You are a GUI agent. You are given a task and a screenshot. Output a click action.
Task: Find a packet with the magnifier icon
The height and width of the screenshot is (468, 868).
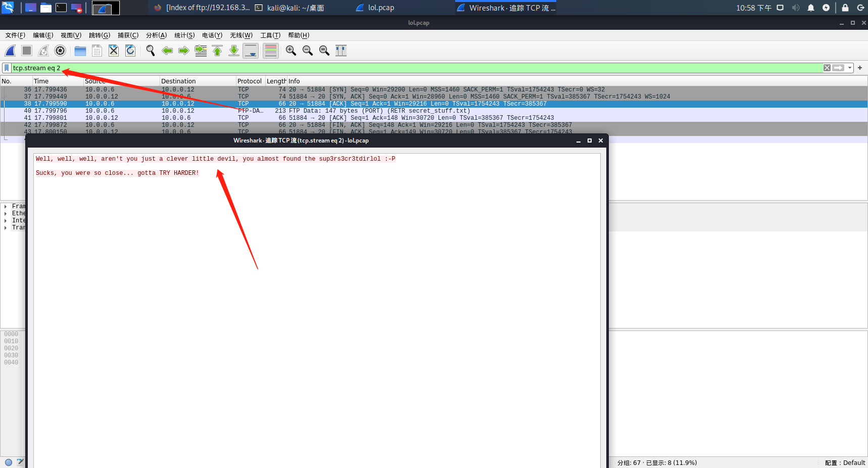click(x=151, y=51)
